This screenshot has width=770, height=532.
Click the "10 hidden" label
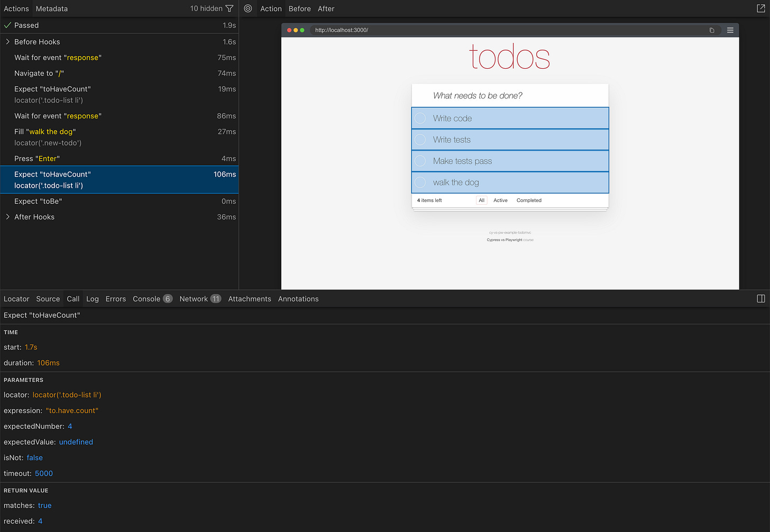(x=206, y=8)
